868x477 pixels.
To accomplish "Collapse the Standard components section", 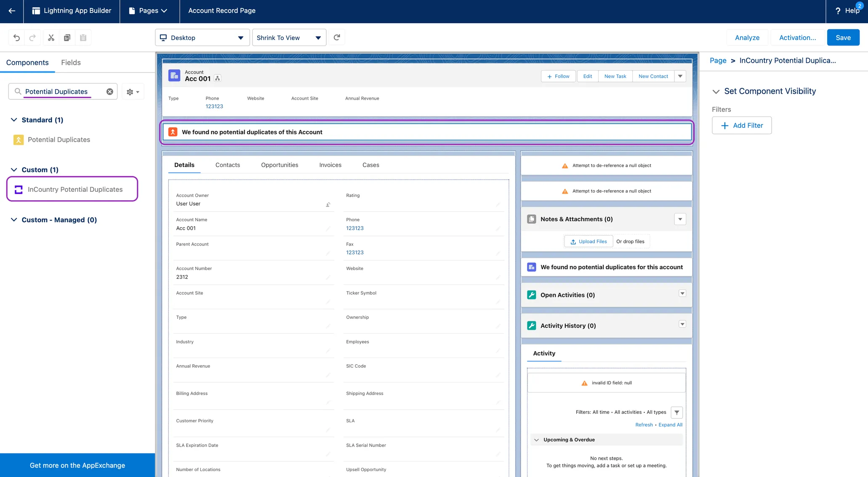I will [14, 120].
